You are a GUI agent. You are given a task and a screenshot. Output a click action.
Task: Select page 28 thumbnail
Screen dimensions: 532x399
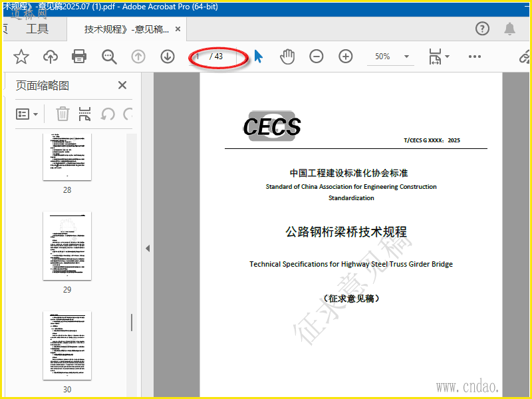pyautogui.click(x=67, y=157)
